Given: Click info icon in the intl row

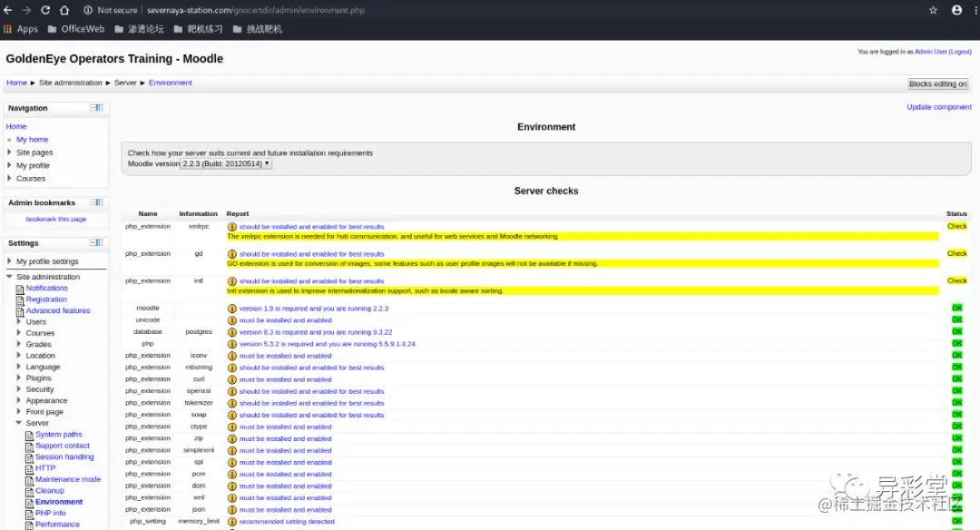Looking at the screenshot, I should tap(232, 281).
